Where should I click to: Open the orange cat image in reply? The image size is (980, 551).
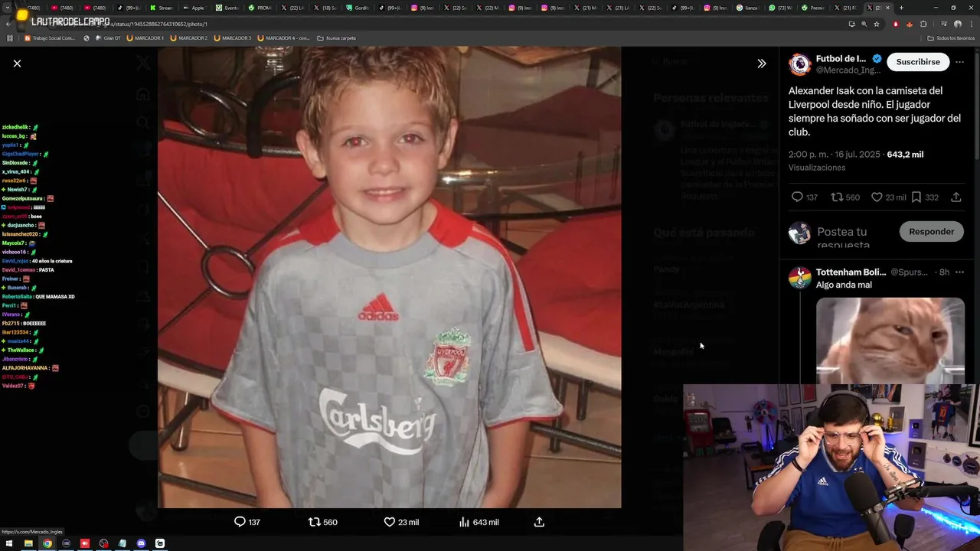tap(890, 340)
